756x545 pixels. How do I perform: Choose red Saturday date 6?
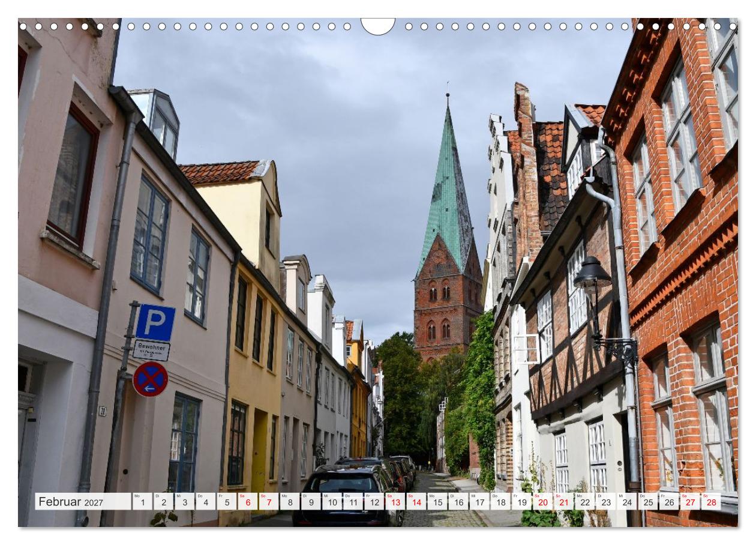tap(247, 502)
